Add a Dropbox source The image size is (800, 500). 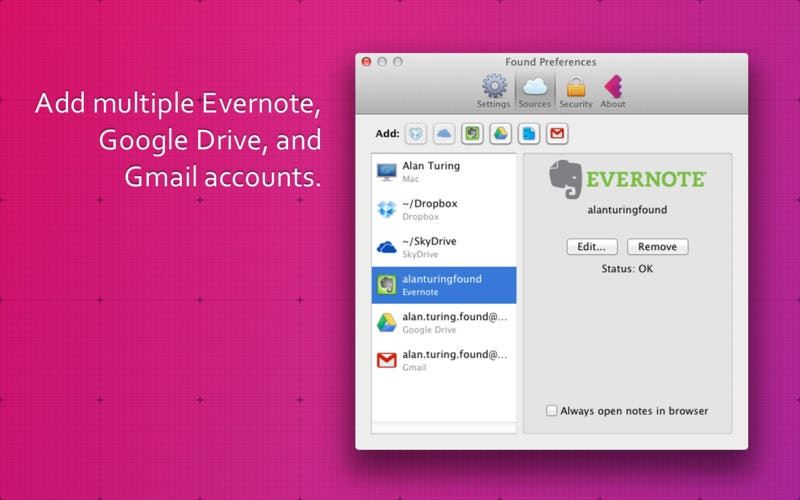tap(416, 134)
